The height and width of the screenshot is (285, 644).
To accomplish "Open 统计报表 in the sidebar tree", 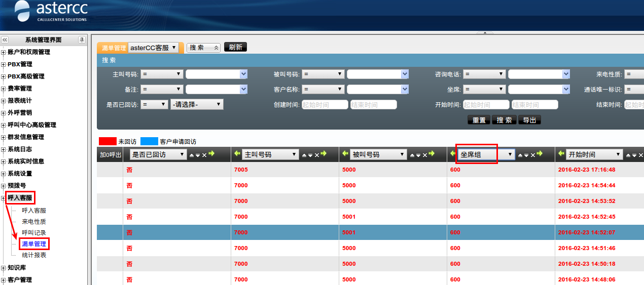I will coord(34,255).
